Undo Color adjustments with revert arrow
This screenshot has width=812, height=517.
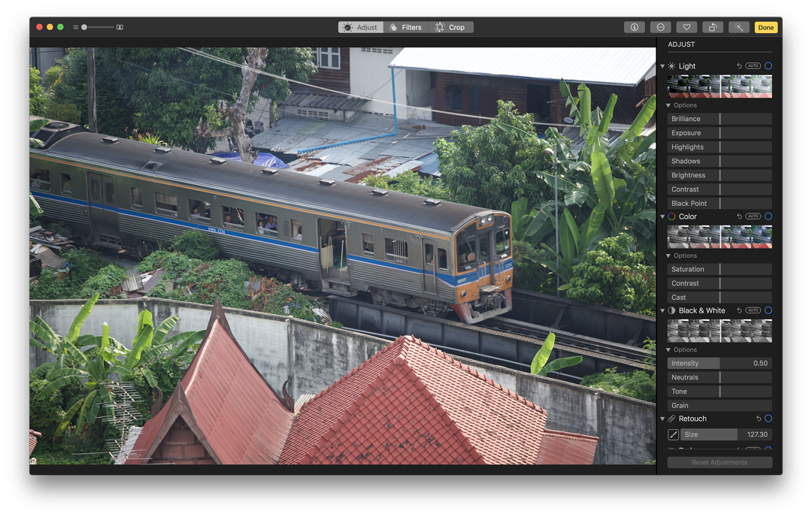pyautogui.click(x=739, y=216)
